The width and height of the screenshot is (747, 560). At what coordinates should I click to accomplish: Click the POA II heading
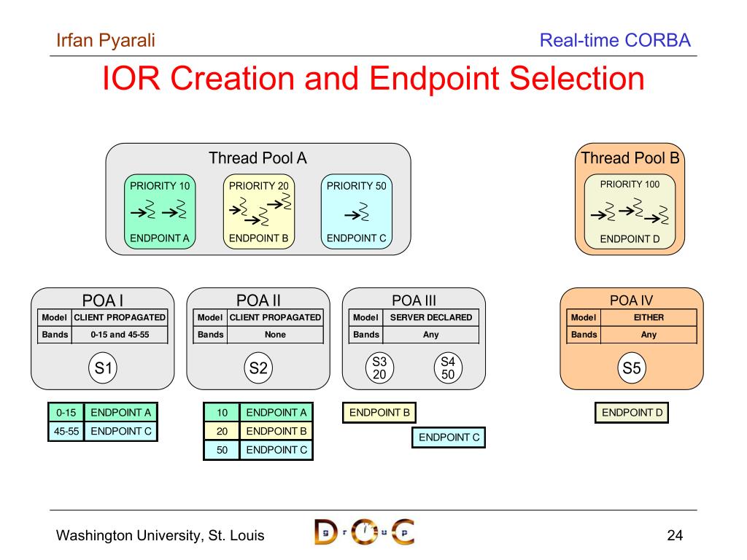pos(258,300)
